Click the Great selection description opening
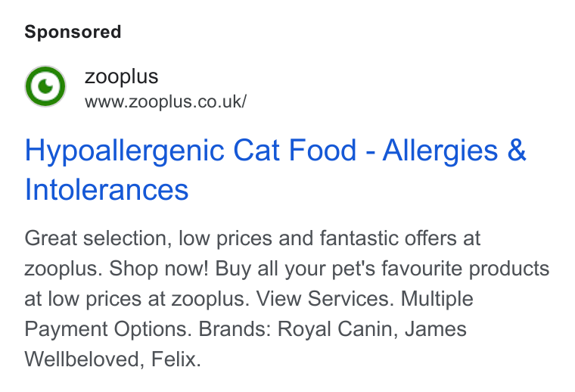The width and height of the screenshot is (575, 392). point(98,238)
